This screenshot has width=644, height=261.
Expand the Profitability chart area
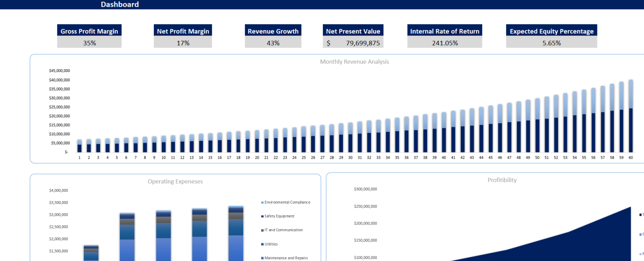pyautogui.click(x=482, y=218)
